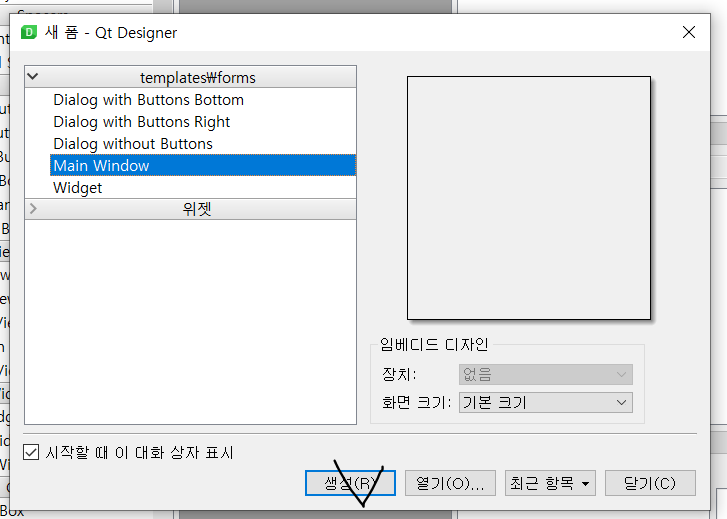Click the Qt Designer icon in the title bar
Viewport: 727px width, 519px height.
tap(29, 32)
